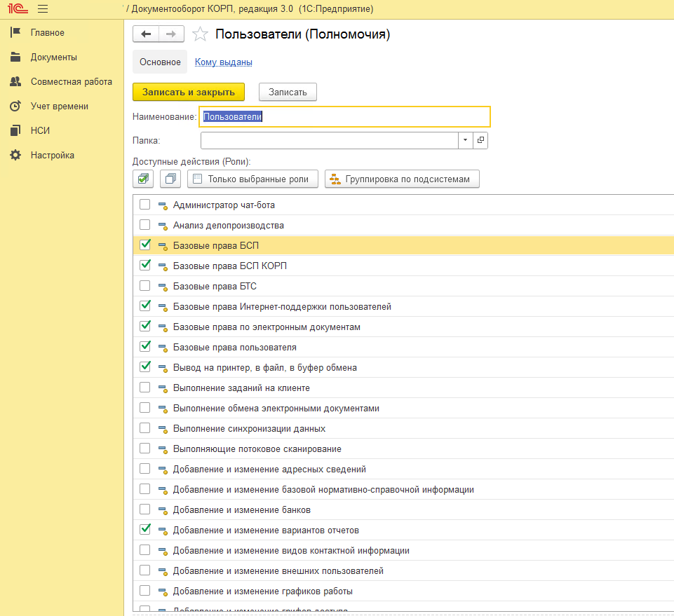
Task: Click Записать и закрыть button
Action: coord(189,92)
